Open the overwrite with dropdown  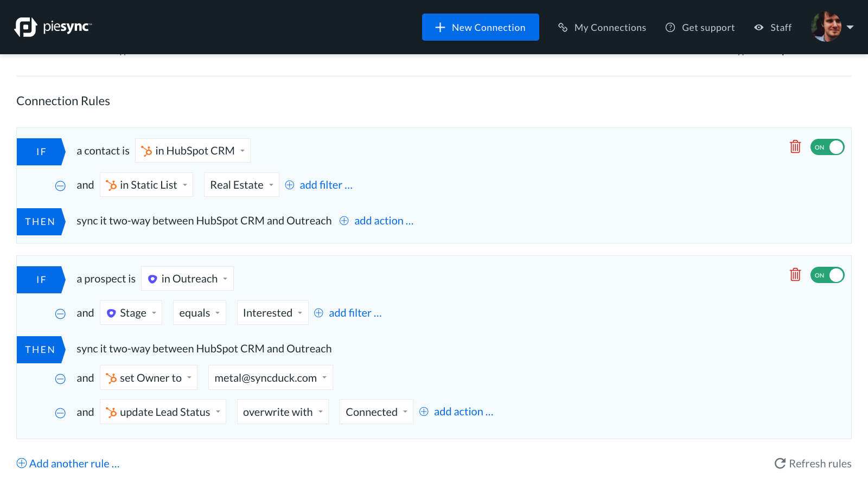[283, 412]
